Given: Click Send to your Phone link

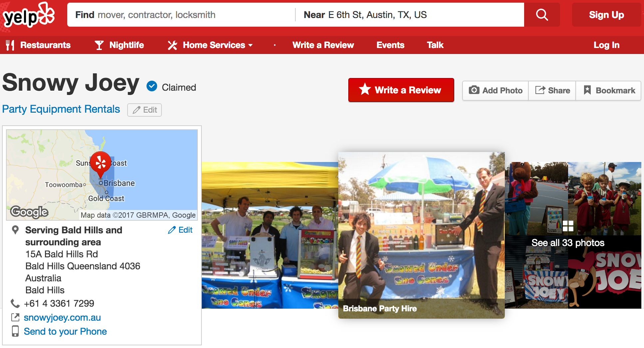Looking at the screenshot, I should tap(65, 331).
